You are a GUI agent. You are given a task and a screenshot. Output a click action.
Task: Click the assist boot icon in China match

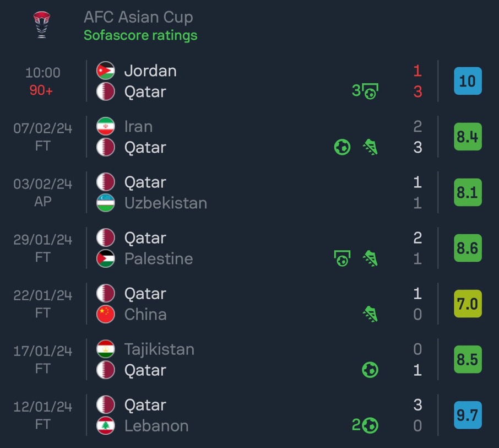coord(371,314)
